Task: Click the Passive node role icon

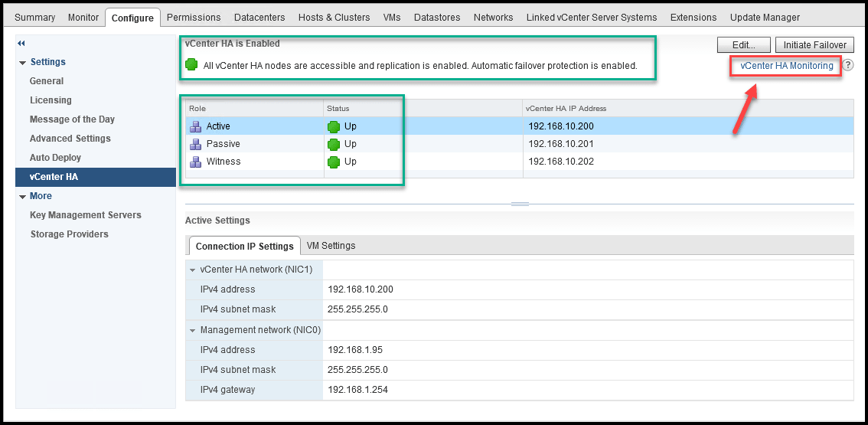Action: point(195,144)
